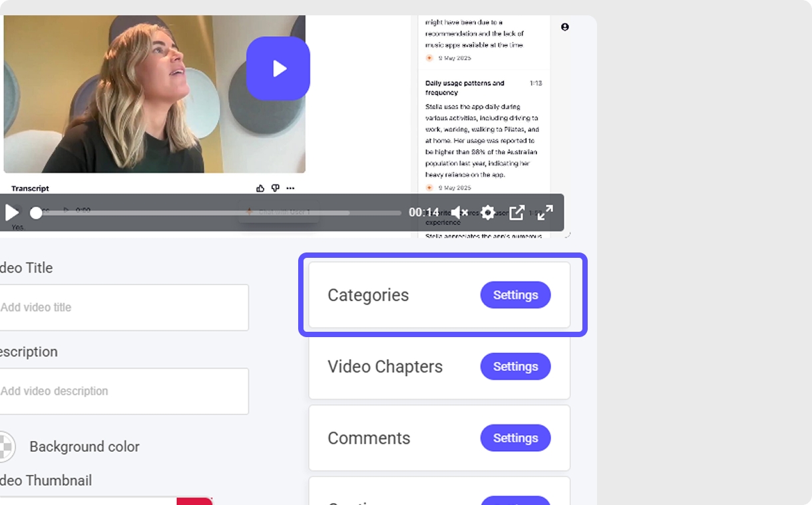Pick the Background color swatch
Screen dimensions: 812x505
(6, 446)
